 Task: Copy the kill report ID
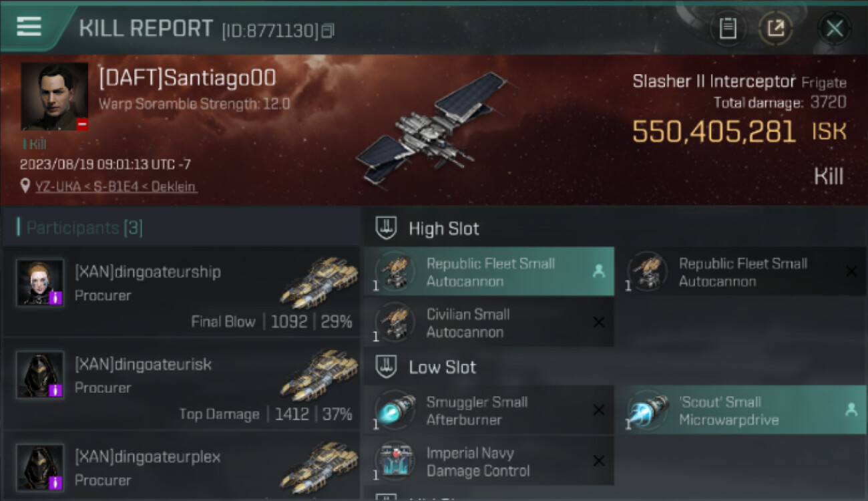[328, 31]
